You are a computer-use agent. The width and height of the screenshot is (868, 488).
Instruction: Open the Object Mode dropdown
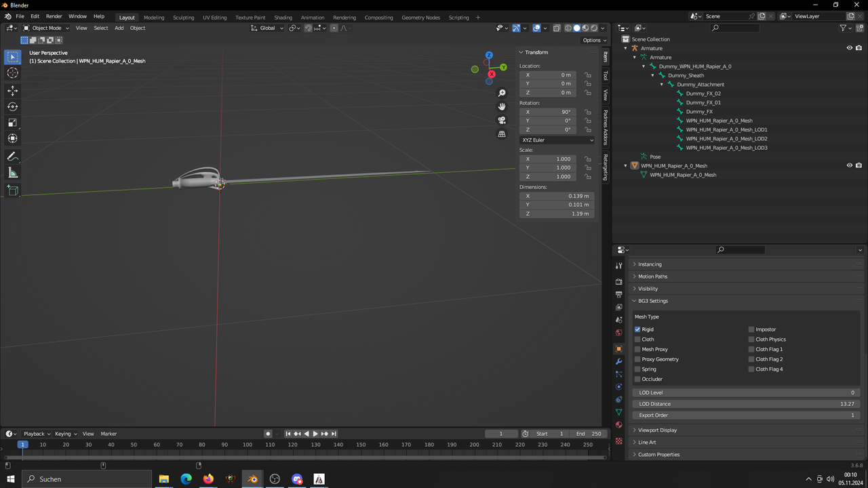[46, 28]
